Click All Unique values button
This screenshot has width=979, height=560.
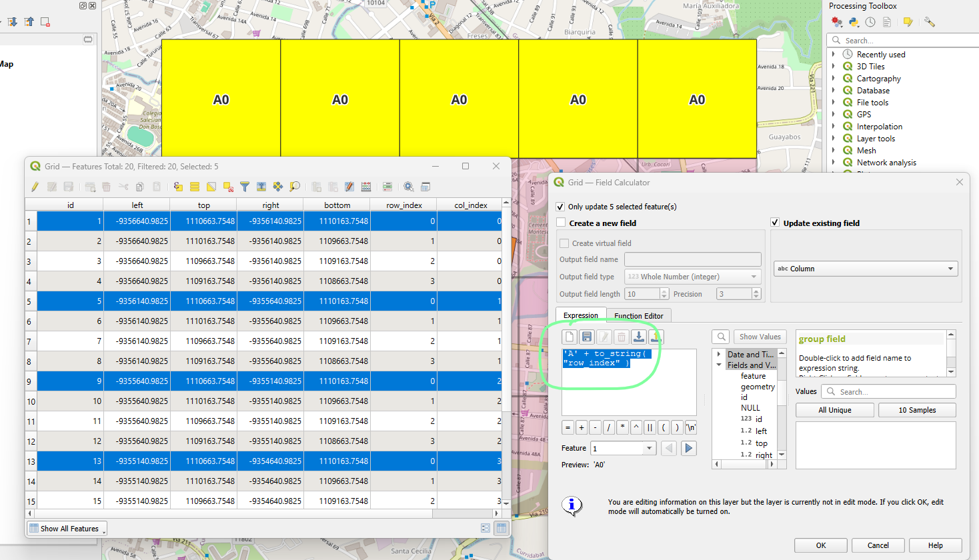click(835, 410)
